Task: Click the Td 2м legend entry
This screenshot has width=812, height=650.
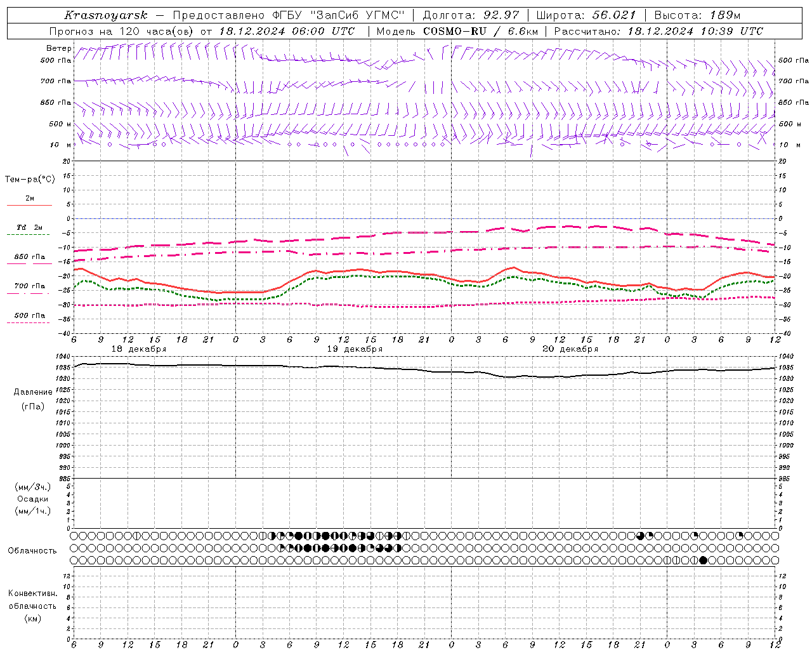Action: 29,227
